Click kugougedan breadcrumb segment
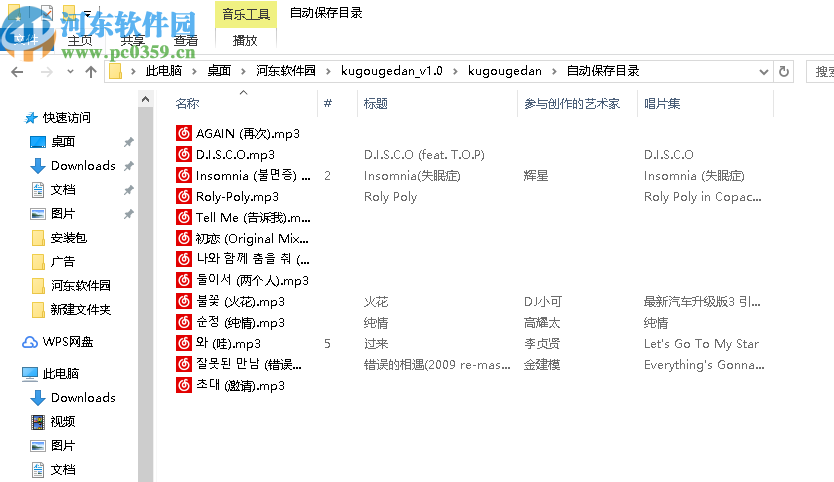Image resolution: width=834 pixels, height=482 pixels. [x=505, y=71]
